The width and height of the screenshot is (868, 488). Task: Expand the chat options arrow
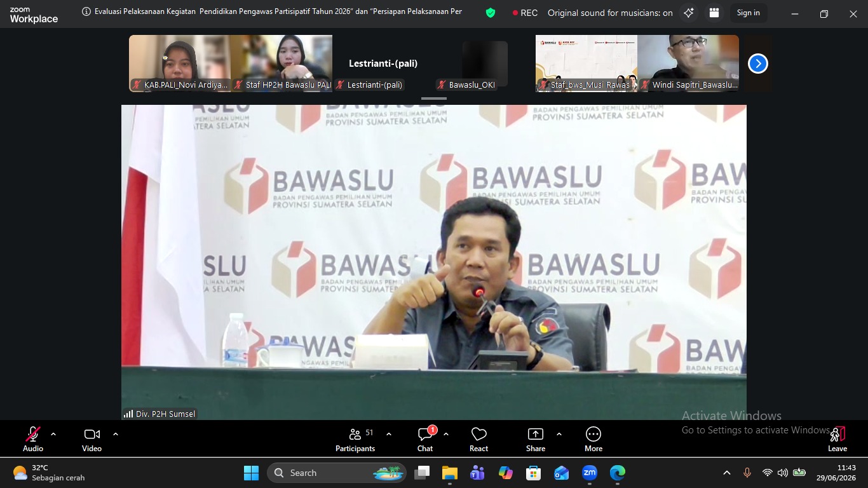[446, 435]
